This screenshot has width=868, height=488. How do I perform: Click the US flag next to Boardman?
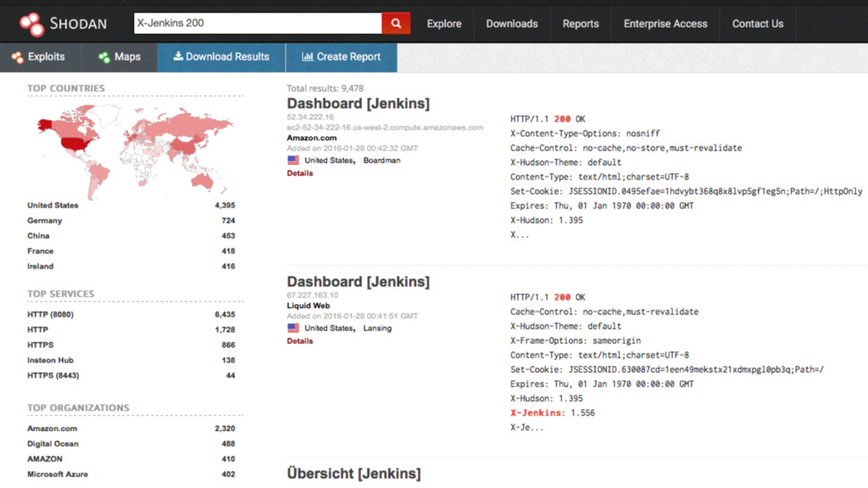click(292, 160)
